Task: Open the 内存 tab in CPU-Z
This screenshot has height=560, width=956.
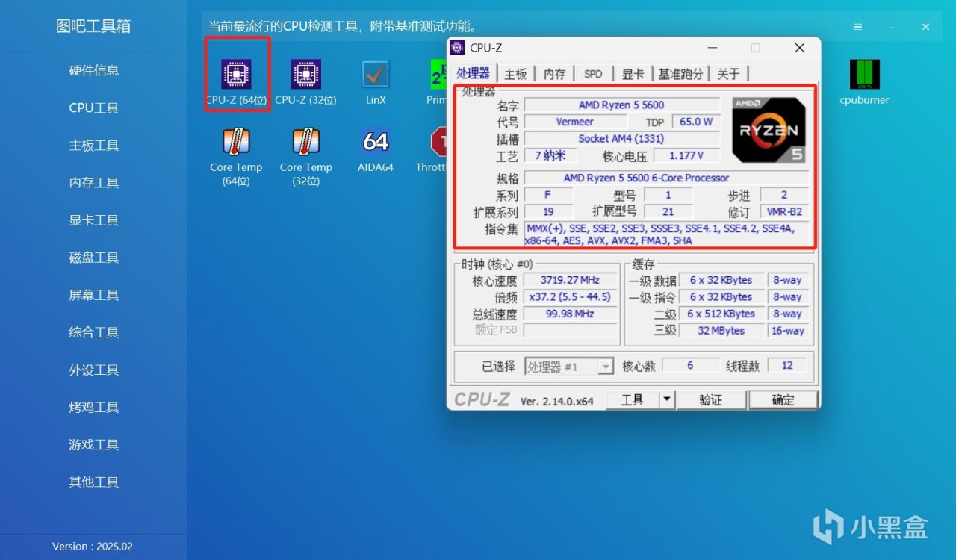Action: tap(555, 73)
